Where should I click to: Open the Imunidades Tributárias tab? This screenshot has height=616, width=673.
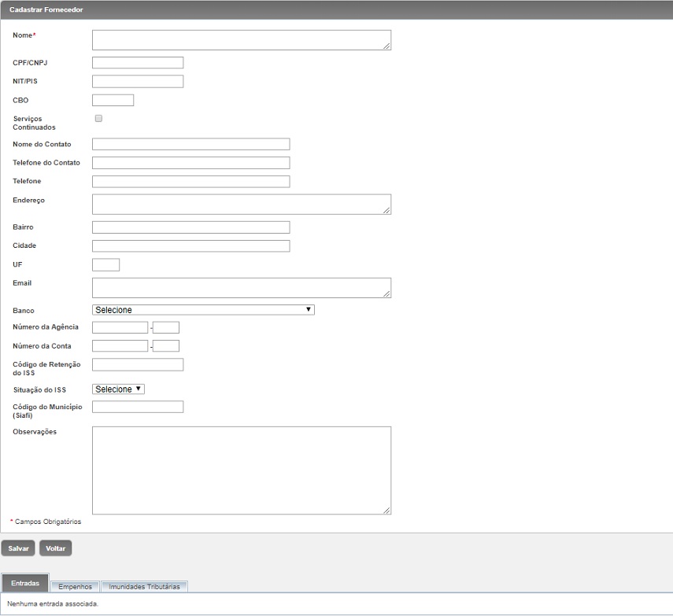(x=144, y=587)
